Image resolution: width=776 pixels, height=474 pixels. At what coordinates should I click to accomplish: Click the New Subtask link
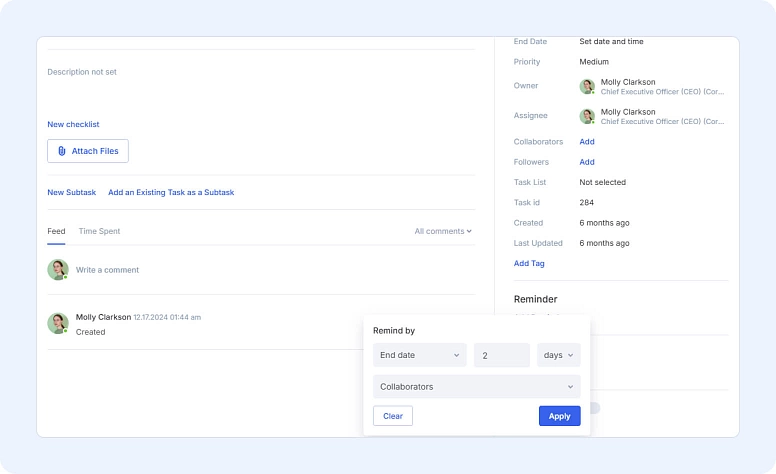pos(71,192)
